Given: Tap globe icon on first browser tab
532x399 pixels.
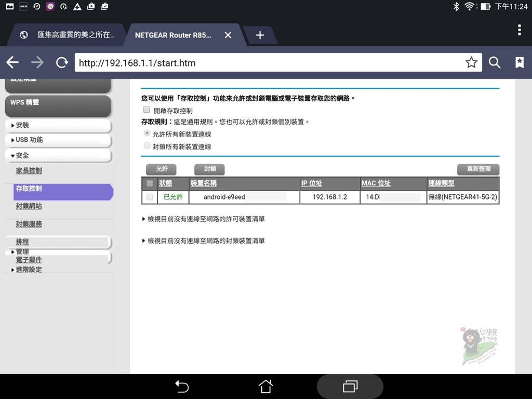Looking at the screenshot, I should (x=24, y=35).
